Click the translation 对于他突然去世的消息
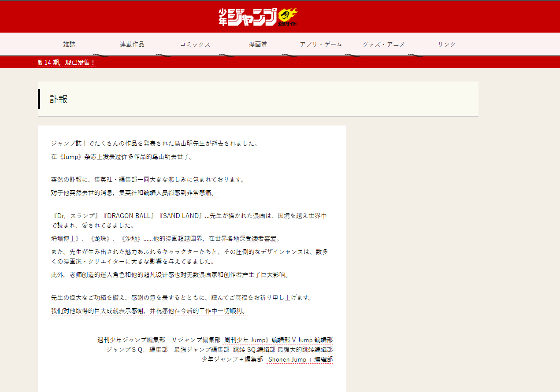This screenshot has height=392, width=560. [x=134, y=193]
